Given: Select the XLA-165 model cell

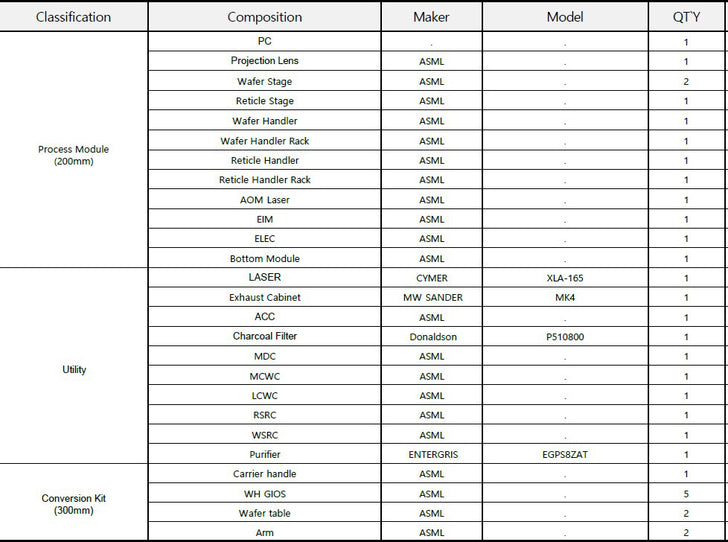Looking at the screenshot, I should tap(565, 277).
